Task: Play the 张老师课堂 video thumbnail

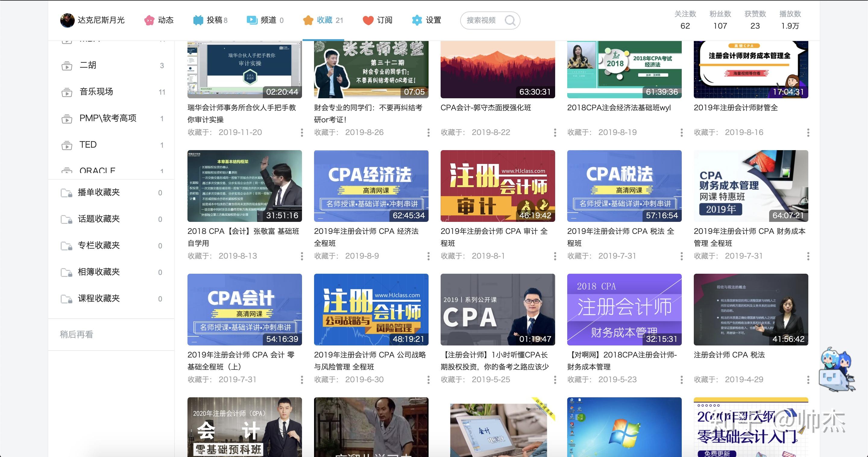Action: 371,69
